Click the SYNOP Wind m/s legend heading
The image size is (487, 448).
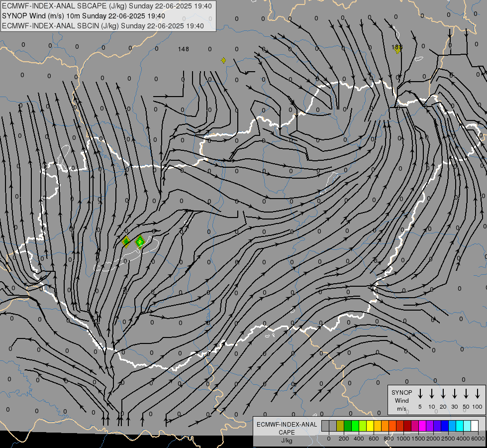coord(401,400)
